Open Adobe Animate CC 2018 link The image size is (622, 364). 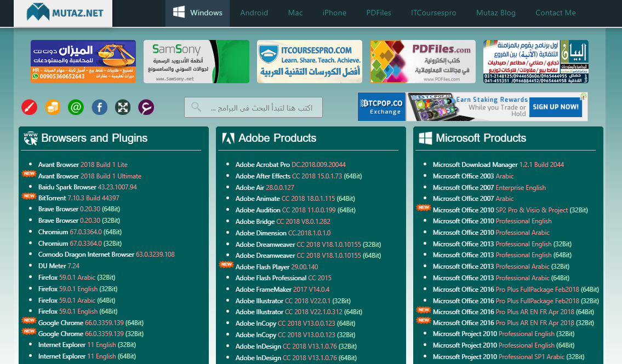click(x=295, y=199)
